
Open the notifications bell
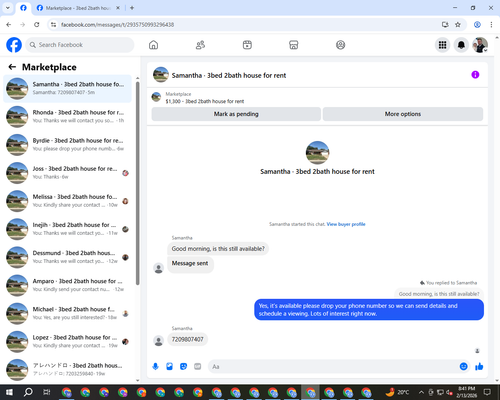click(461, 45)
